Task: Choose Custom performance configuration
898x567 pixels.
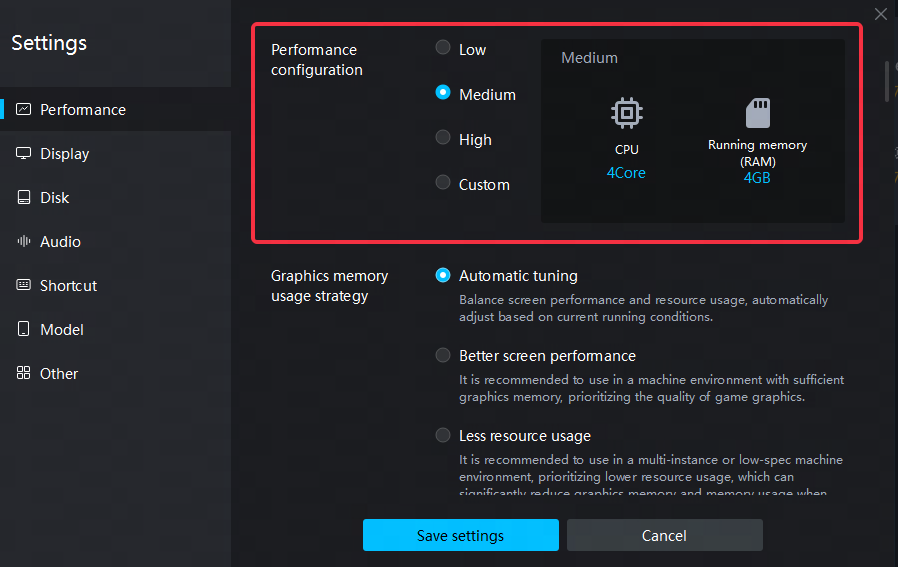Action: (443, 183)
